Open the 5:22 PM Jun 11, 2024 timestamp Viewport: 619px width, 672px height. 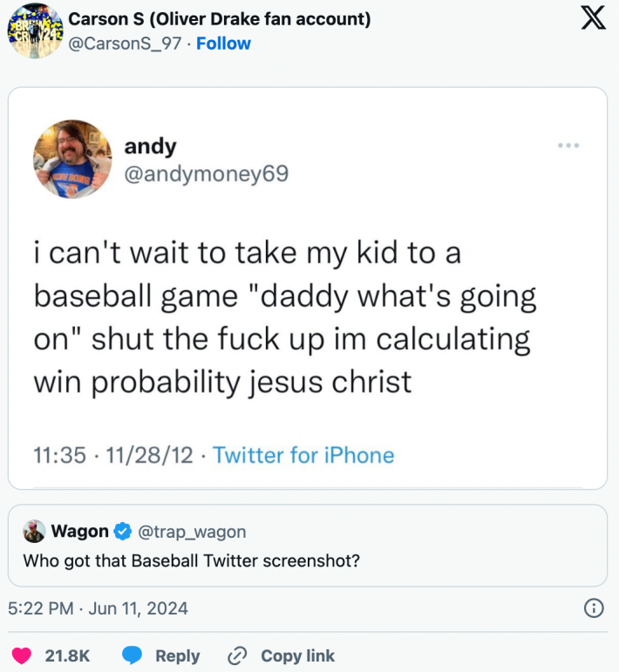point(98,608)
